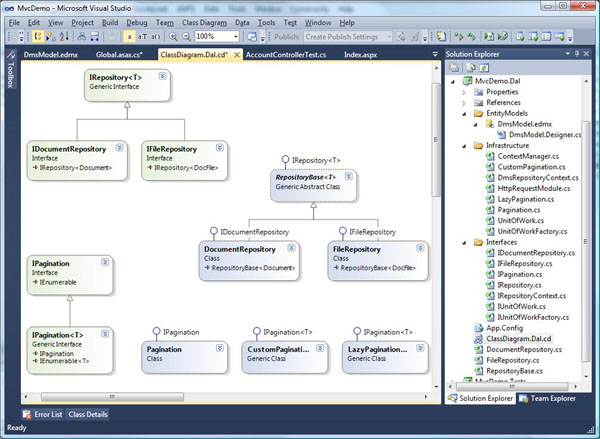The width and height of the screenshot is (600, 439).
Task: Click the Solution Explorer vertical scrollbar
Action: (585, 241)
